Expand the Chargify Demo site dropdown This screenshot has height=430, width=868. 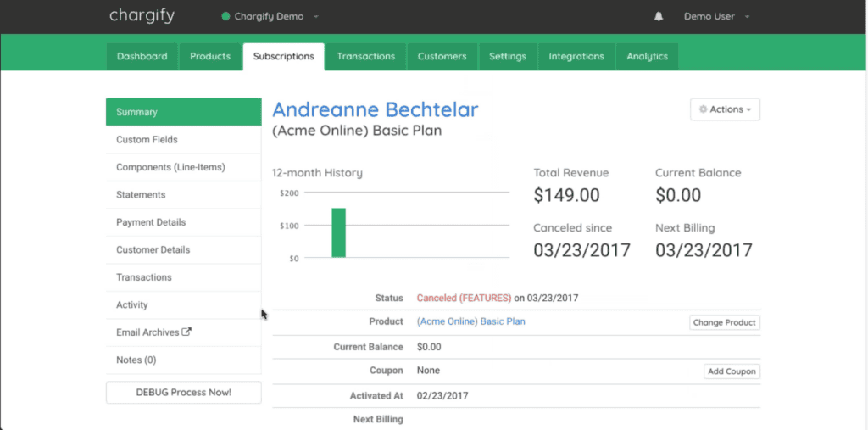pos(316,17)
